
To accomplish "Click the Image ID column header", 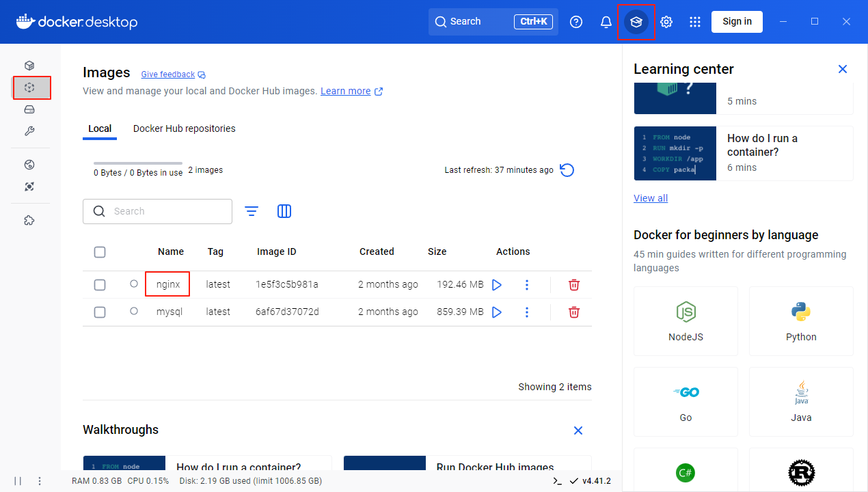I will point(277,251).
